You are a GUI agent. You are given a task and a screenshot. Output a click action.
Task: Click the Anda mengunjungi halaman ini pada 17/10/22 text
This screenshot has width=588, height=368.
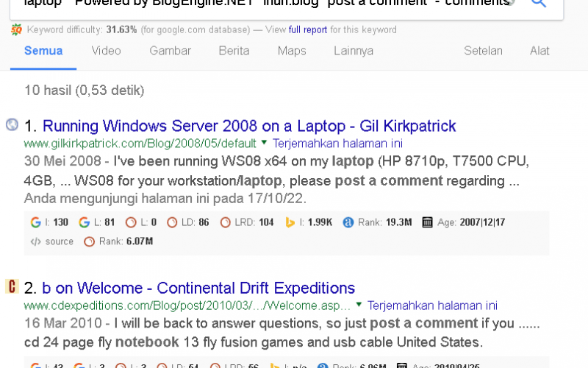[x=165, y=199]
